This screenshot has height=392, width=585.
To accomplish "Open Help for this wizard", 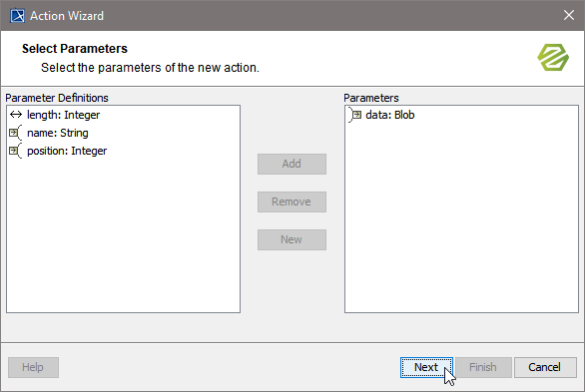I will [x=33, y=367].
